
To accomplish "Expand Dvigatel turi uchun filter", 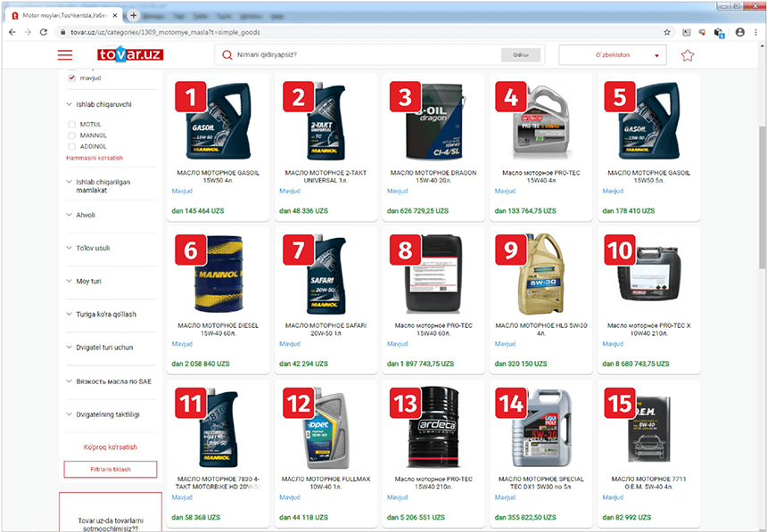I will coord(100,348).
